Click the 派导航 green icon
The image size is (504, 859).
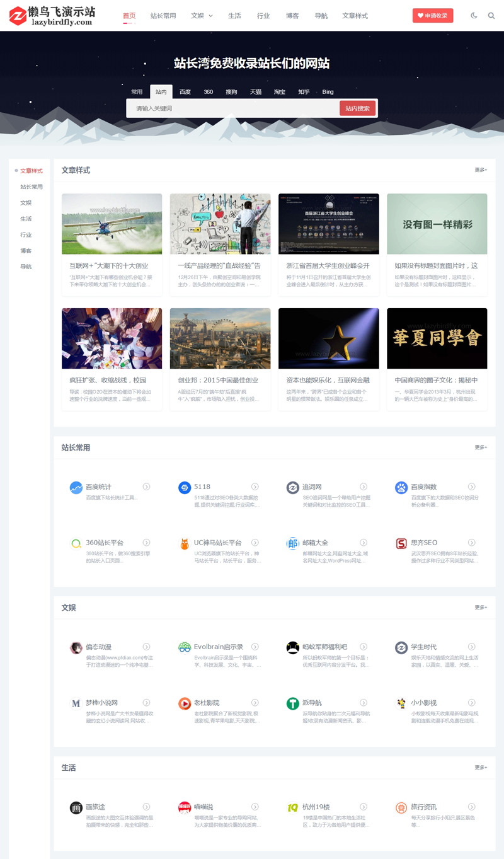(x=293, y=703)
